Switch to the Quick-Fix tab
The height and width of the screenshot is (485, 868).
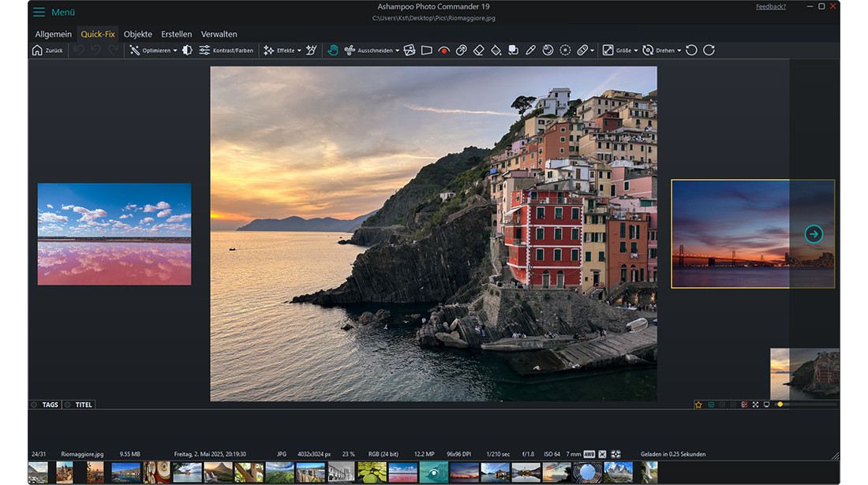coord(98,34)
